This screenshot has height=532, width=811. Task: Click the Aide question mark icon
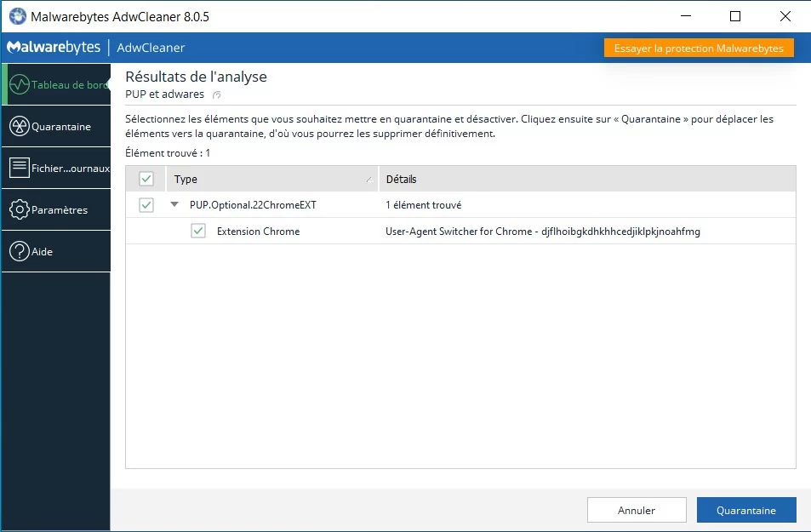pos(20,251)
